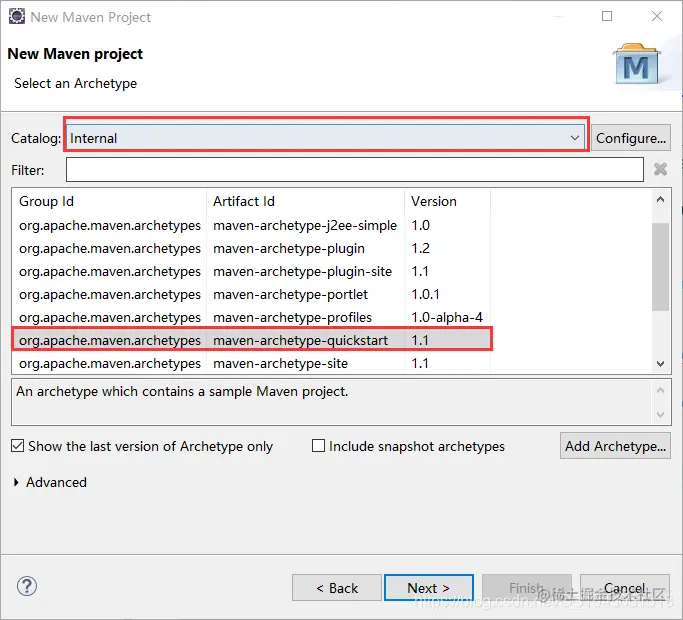Click the description box scroll up arrow
Screen dimensions: 683x620
tap(660, 390)
